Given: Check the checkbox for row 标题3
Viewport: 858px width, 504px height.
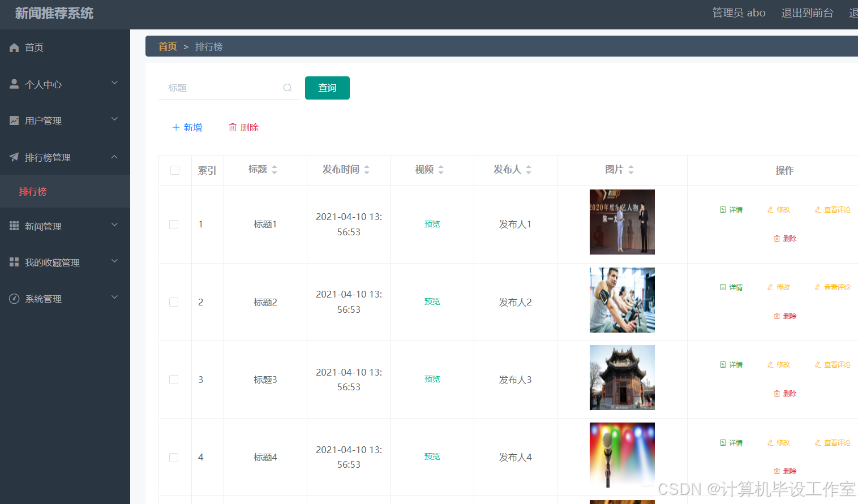Looking at the screenshot, I should (x=174, y=379).
